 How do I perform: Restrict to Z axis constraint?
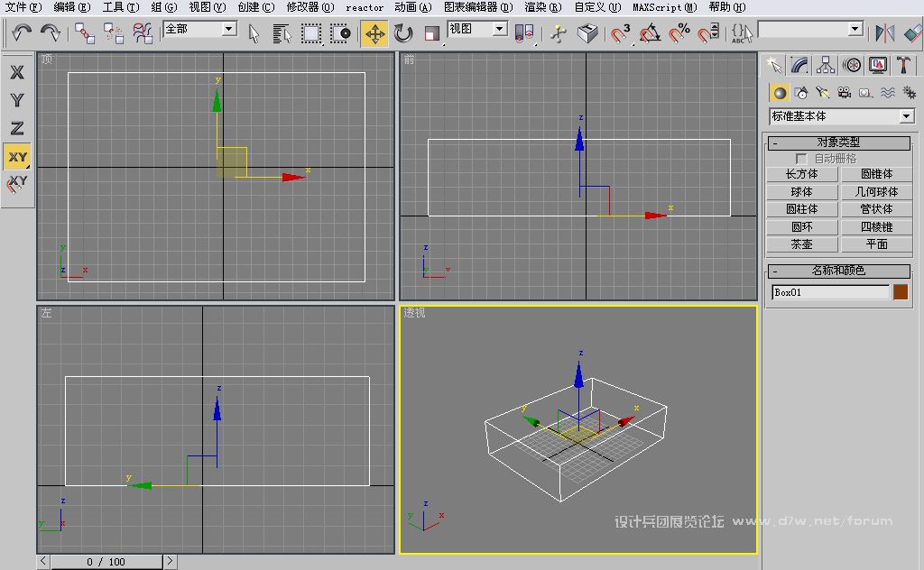[x=17, y=128]
